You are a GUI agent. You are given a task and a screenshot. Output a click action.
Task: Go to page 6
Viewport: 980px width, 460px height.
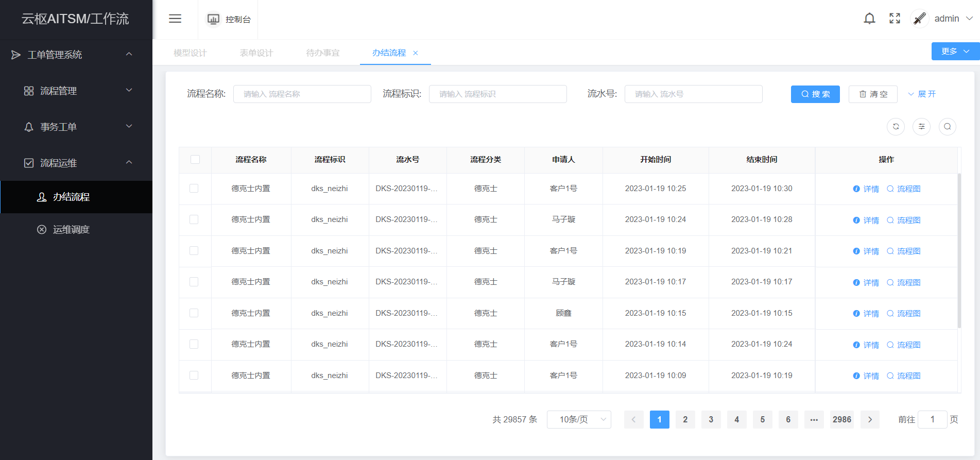(788, 419)
